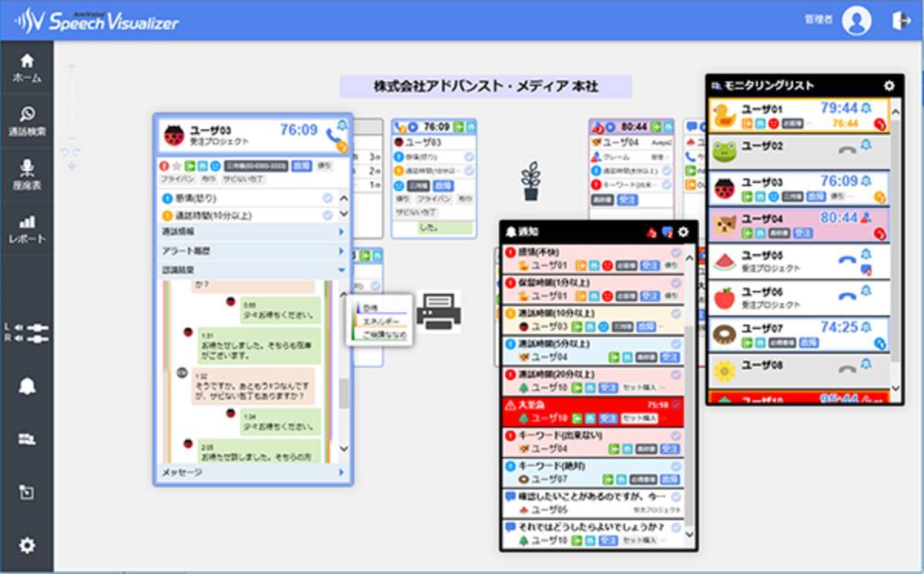The height and width of the screenshot is (574, 924).
Task: Check off 感情(怒り) alert in ユーザ03 card
Action: [x=327, y=199]
